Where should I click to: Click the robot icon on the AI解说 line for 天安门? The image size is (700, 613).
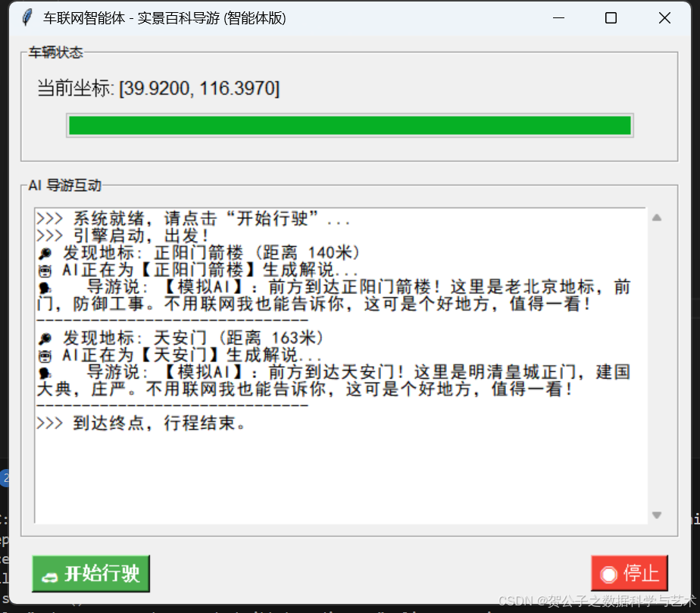tap(45, 355)
